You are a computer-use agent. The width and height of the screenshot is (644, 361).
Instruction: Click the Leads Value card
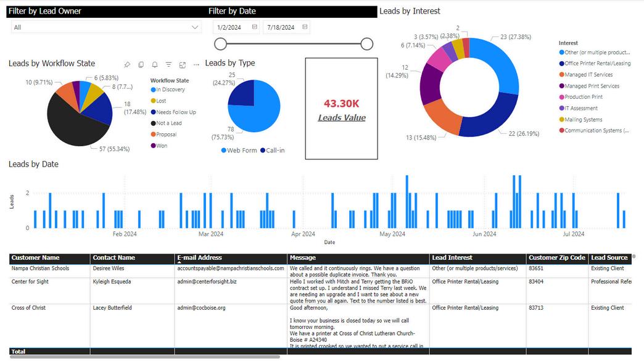click(x=341, y=109)
